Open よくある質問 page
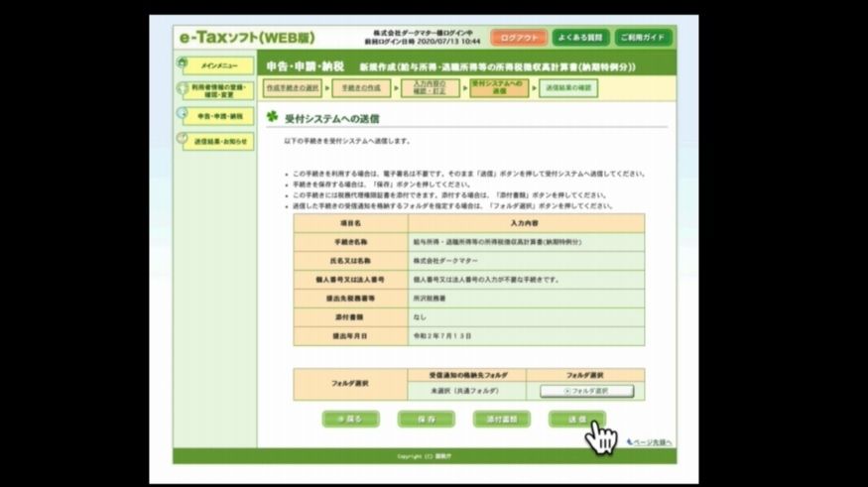This screenshot has height=487, width=868. tap(580, 38)
